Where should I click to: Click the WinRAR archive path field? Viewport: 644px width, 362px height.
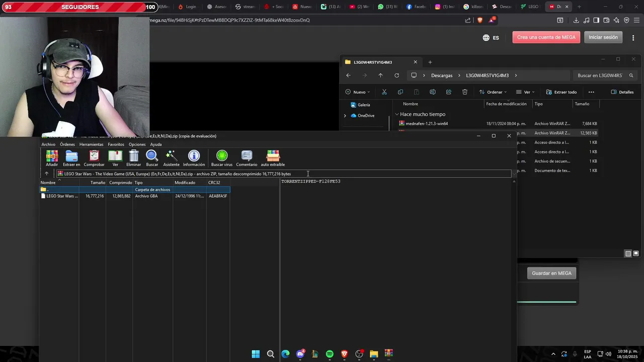(284, 174)
